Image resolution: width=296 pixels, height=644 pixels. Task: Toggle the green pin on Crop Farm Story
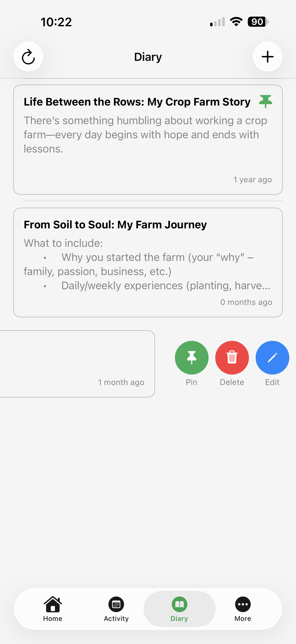click(x=265, y=101)
